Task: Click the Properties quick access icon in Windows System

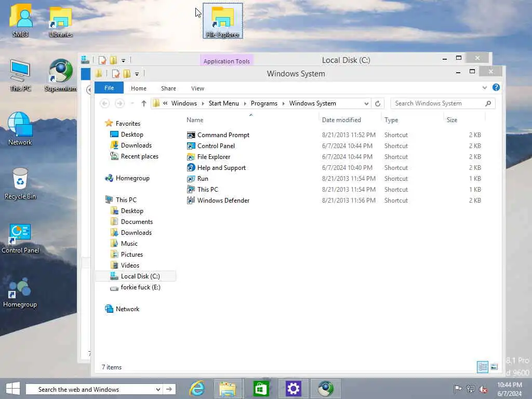Action: (x=116, y=74)
